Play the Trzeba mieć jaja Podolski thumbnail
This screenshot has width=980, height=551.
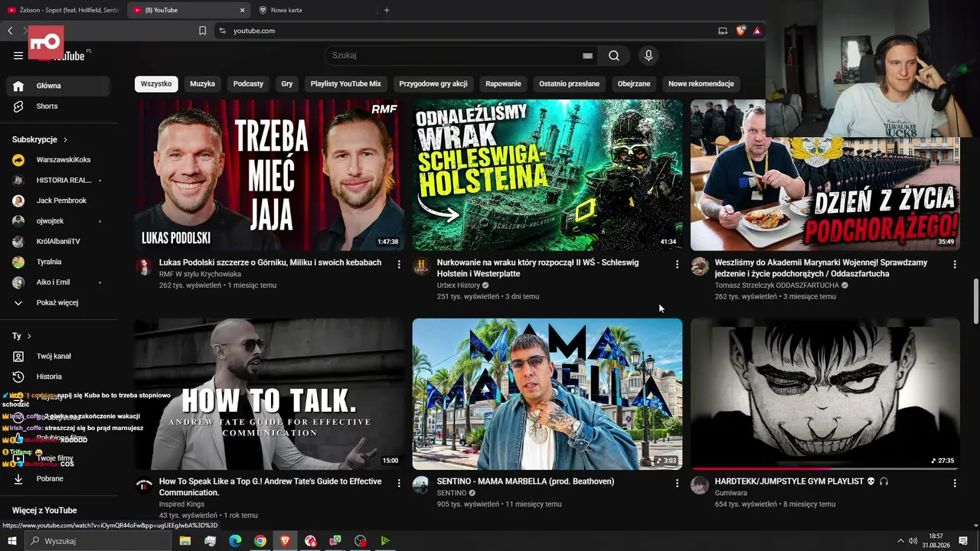coord(269,175)
